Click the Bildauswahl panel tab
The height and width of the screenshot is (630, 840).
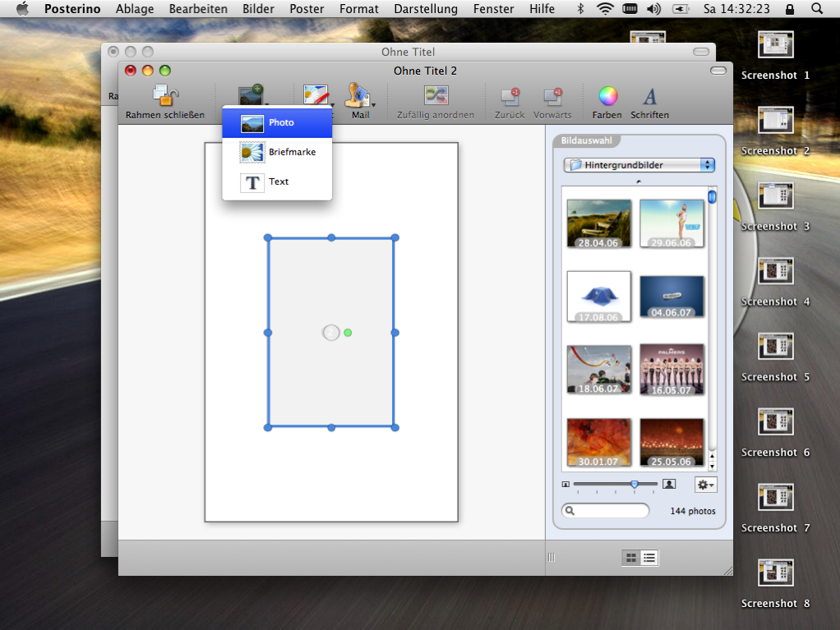(x=587, y=140)
